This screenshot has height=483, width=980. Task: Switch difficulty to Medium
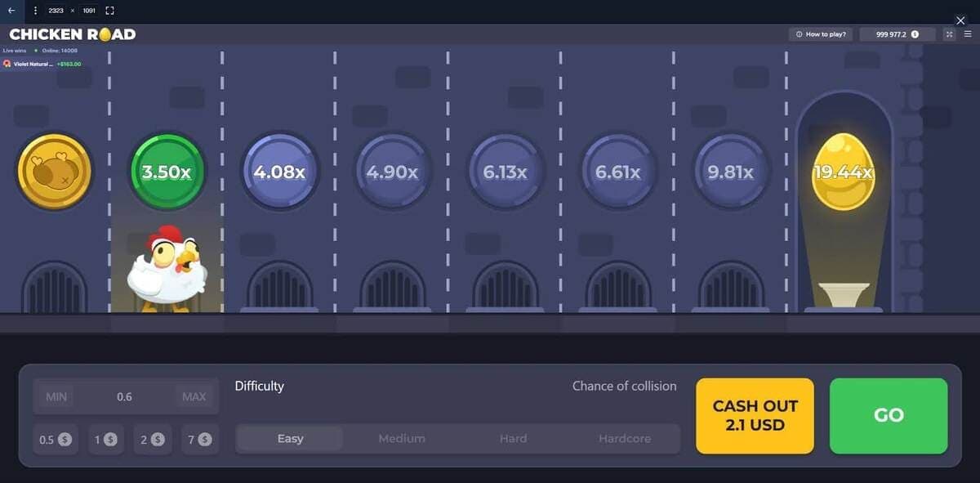pyautogui.click(x=402, y=439)
